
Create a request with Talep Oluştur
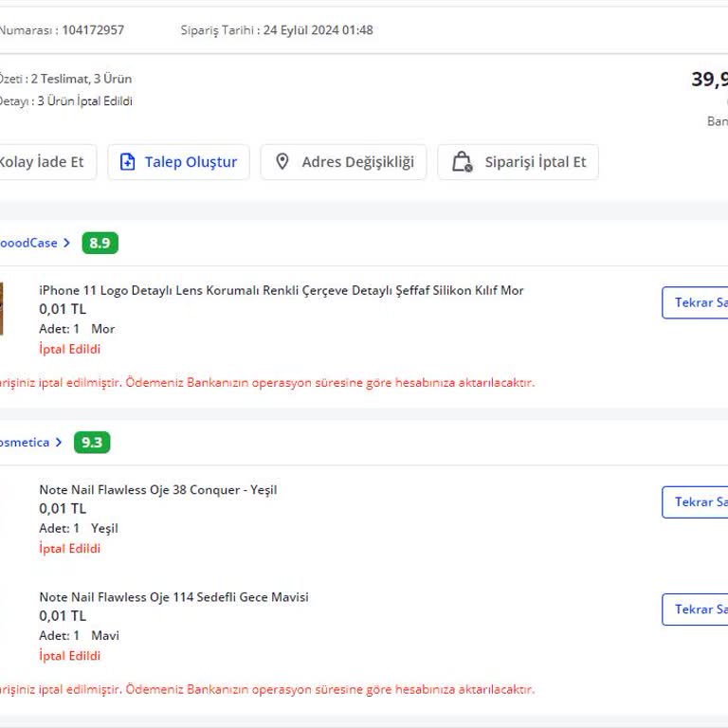tap(179, 162)
